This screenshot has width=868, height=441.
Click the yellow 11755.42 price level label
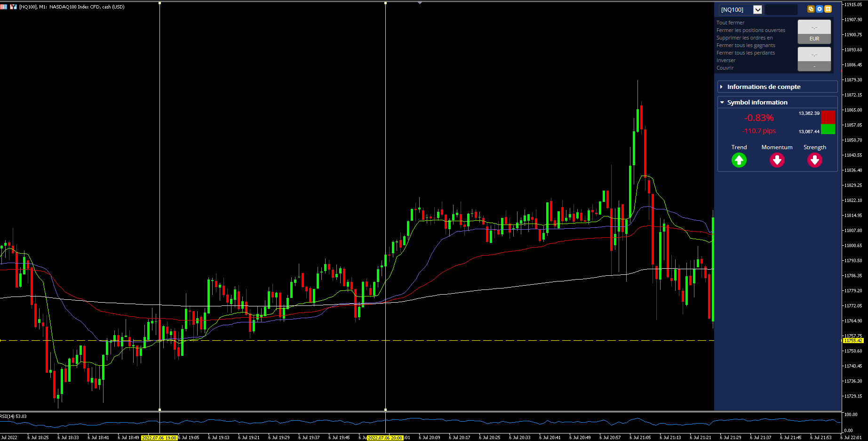pos(853,340)
